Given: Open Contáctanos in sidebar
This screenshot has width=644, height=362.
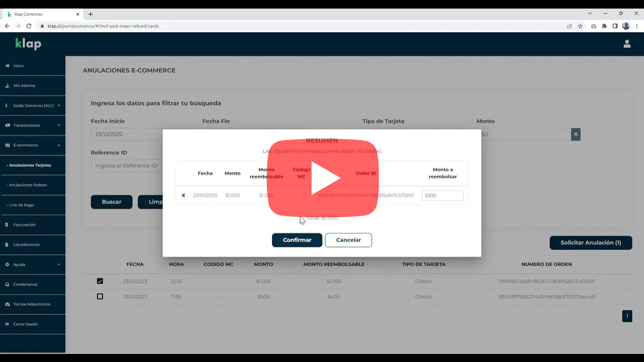Looking at the screenshot, I should [33, 284].
